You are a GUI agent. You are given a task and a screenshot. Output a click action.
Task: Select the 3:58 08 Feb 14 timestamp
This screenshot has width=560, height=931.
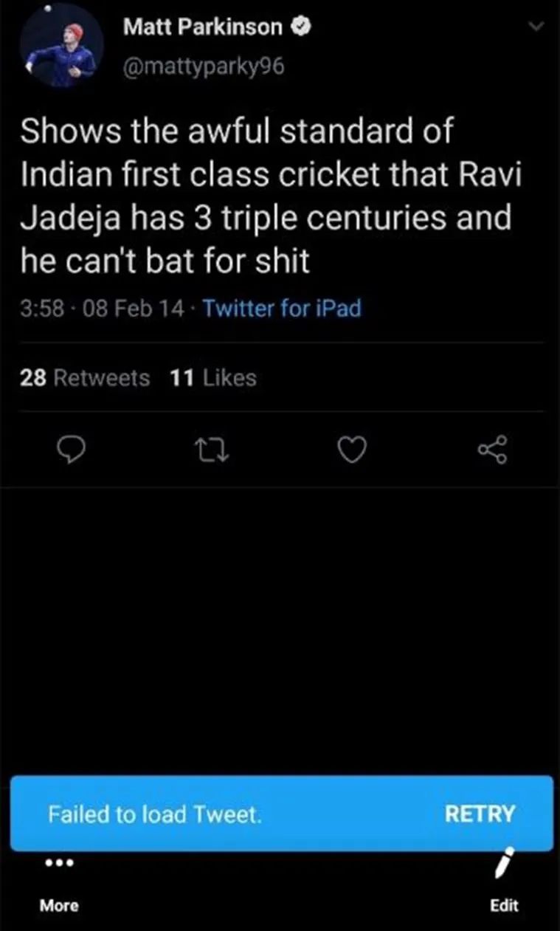click(x=101, y=308)
